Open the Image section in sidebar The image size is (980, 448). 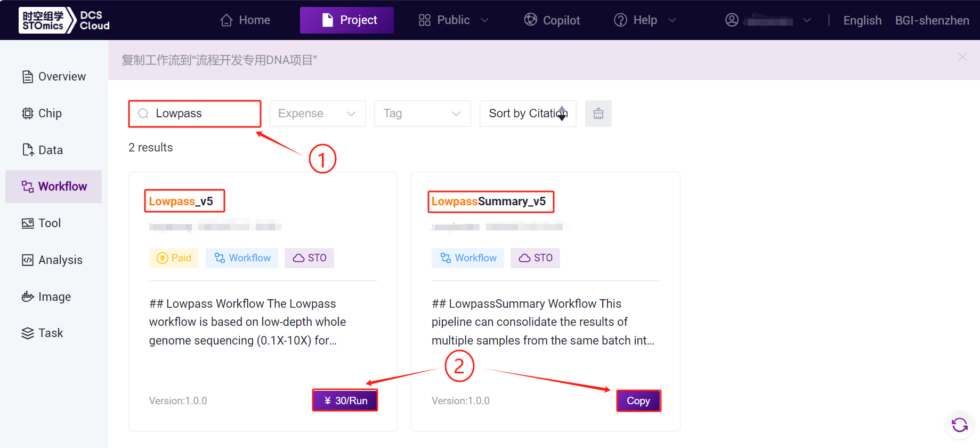click(54, 297)
